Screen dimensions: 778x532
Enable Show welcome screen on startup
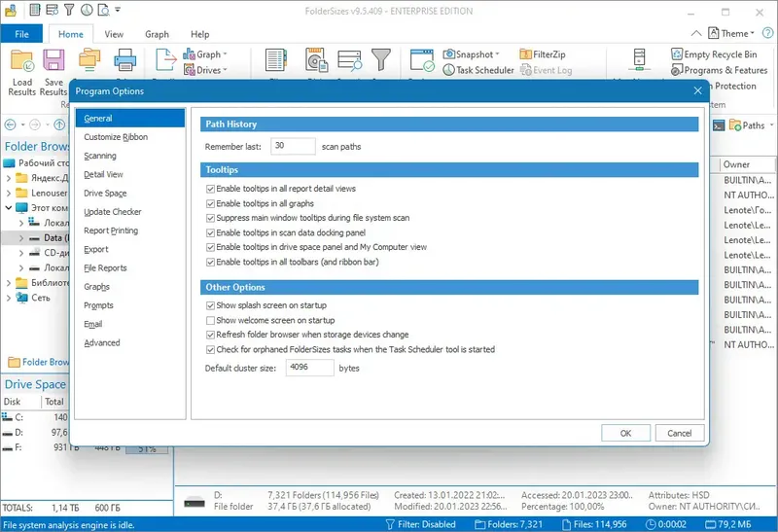click(x=210, y=320)
